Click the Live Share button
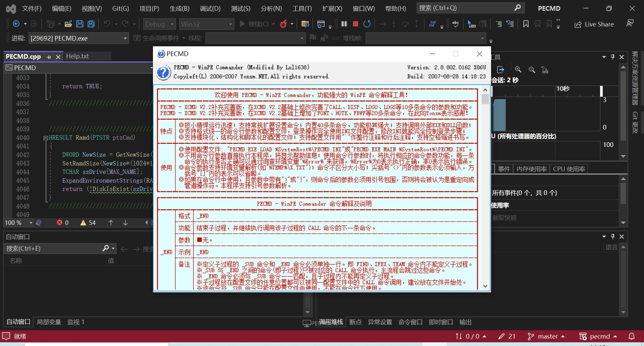The width and height of the screenshot is (644, 346). coord(594,24)
